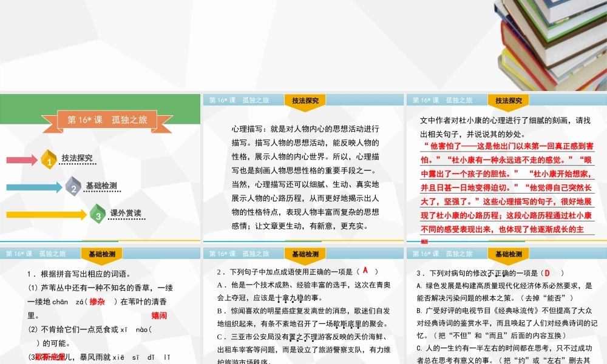This screenshot has height=364, width=607.
Task: Click the 技法探究 tab above the 杜小康 question
Action: click(x=508, y=101)
